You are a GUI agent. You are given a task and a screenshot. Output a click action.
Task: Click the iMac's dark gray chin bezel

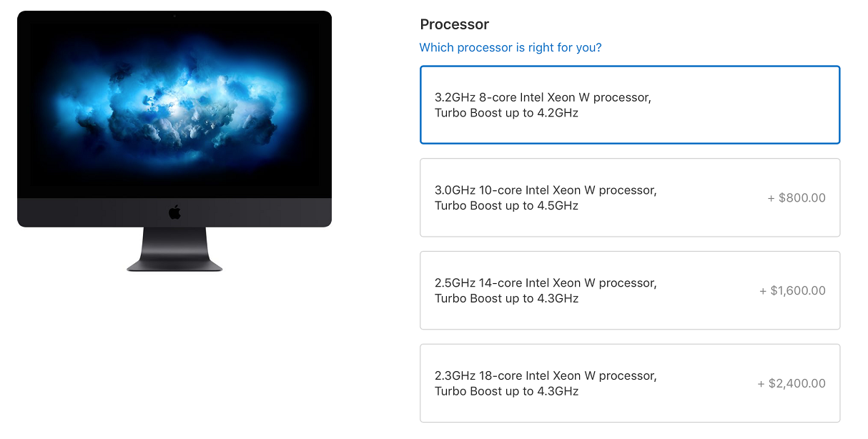point(86,212)
